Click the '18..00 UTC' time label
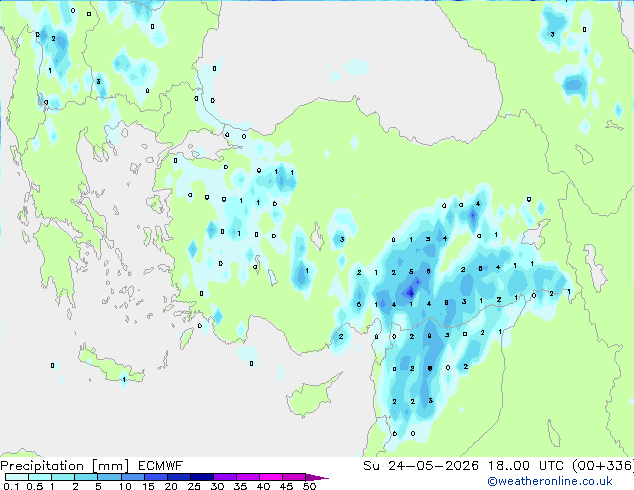The height and width of the screenshot is (490, 634). (527, 466)
